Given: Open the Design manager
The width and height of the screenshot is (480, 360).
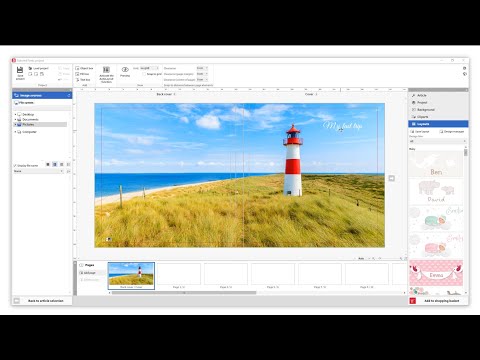Looking at the screenshot, I should click(452, 132).
